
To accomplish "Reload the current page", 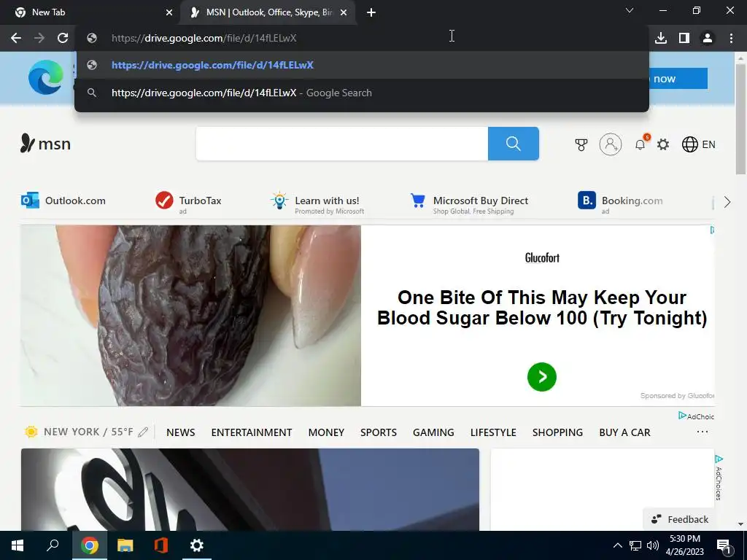I will [x=63, y=38].
